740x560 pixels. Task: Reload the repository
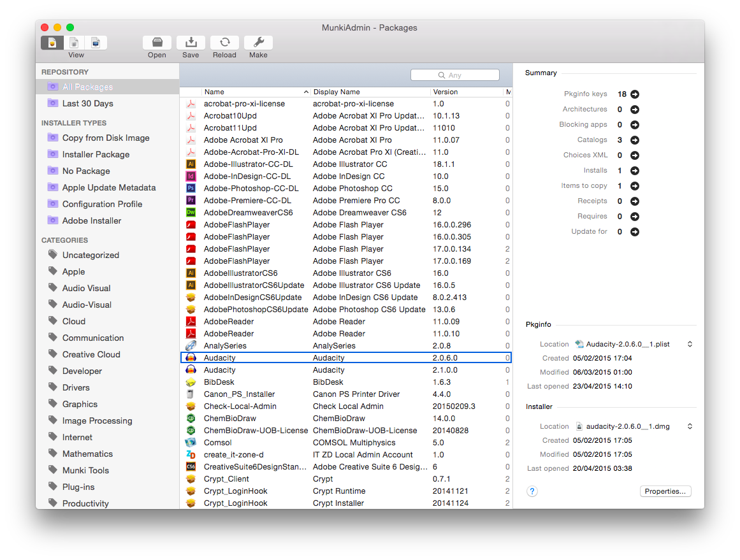(224, 43)
